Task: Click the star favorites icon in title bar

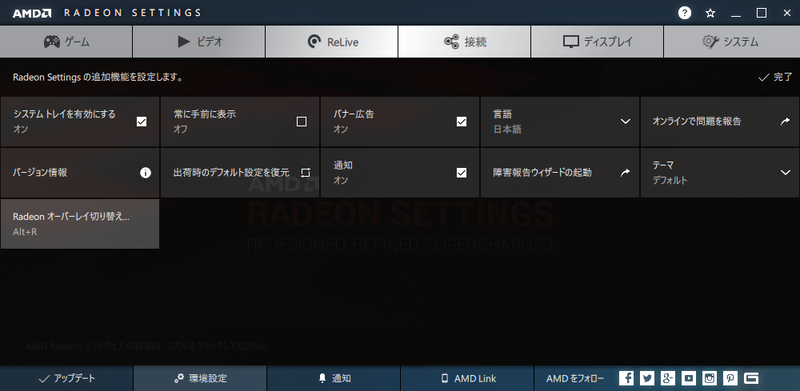Action: point(710,13)
